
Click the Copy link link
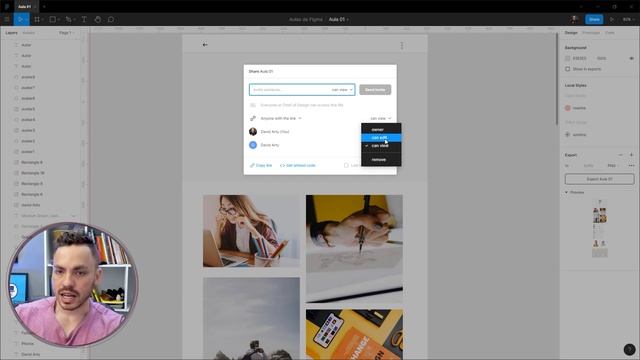[x=261, y=165]
